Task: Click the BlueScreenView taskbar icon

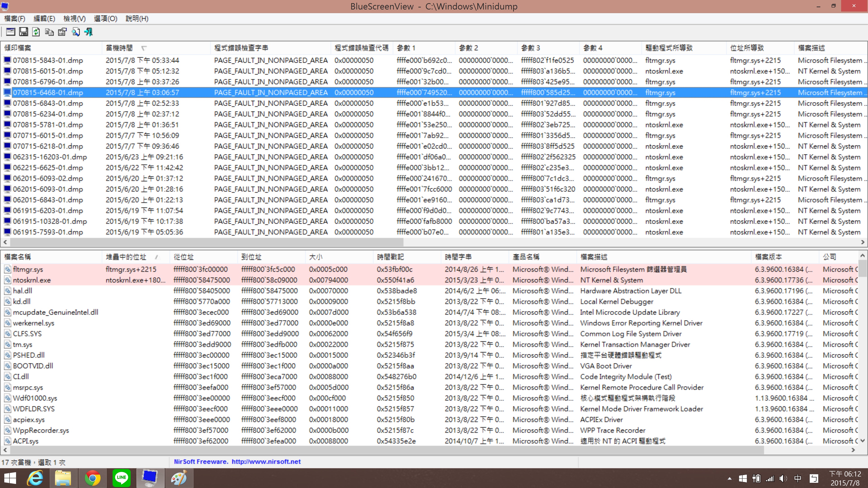Action: click(x=150, y=478)
